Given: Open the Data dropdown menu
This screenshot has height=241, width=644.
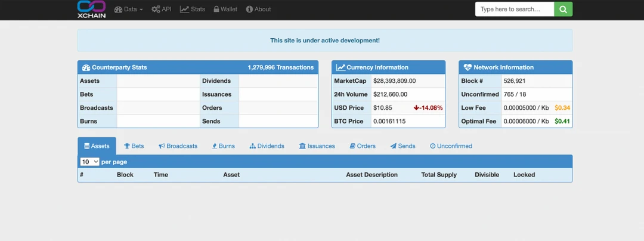Looking at the screenshot, I should [x=128, y=9].
